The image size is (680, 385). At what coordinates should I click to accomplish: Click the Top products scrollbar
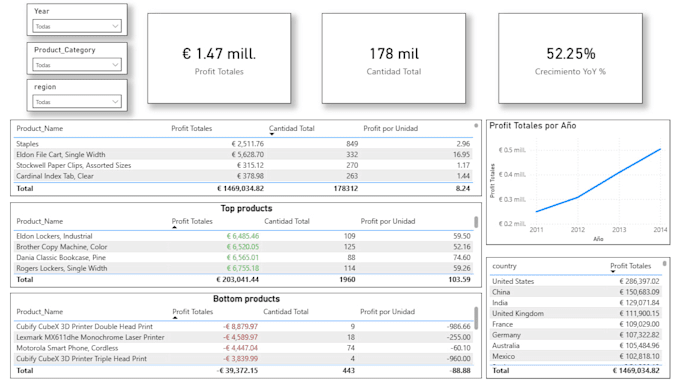476,222
